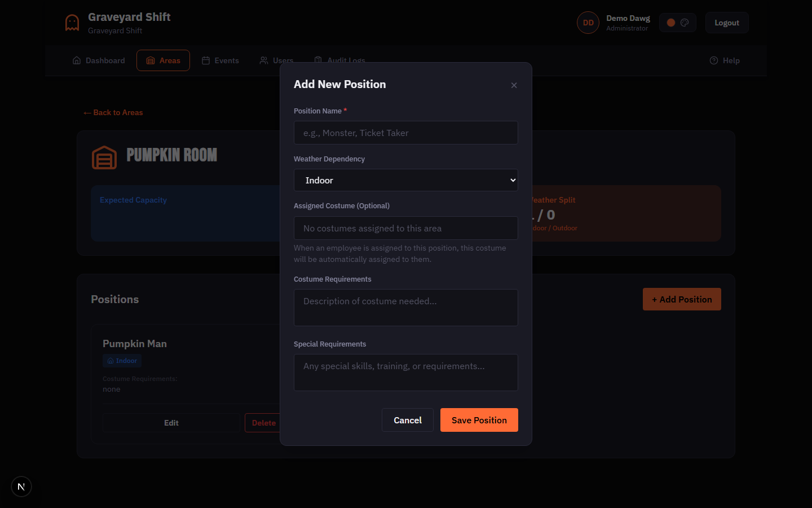Close the Add New Position modal with X
Image resolution: width=812 pixels, height=508 pixels.
point(514,85)
